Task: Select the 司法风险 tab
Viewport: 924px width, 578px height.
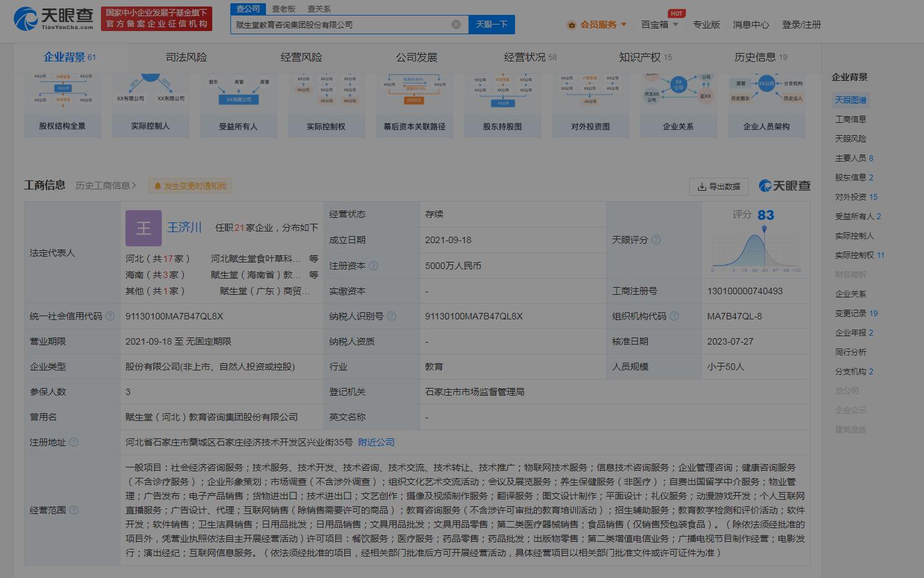Action: [x=186, y=57]
